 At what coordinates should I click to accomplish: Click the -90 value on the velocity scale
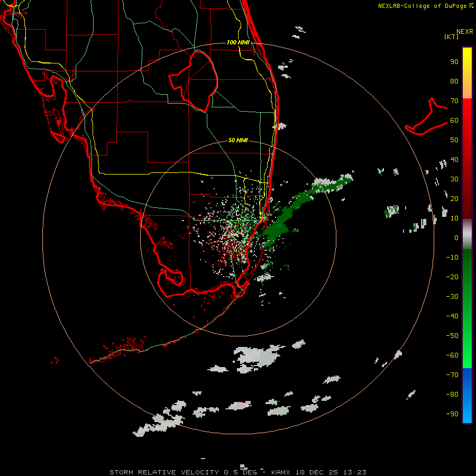coord(452,414)
